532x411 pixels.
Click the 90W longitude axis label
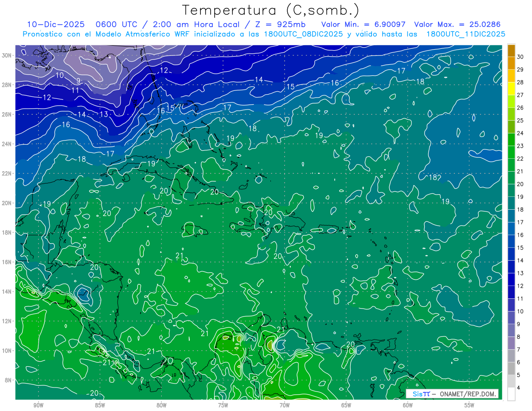39,405
